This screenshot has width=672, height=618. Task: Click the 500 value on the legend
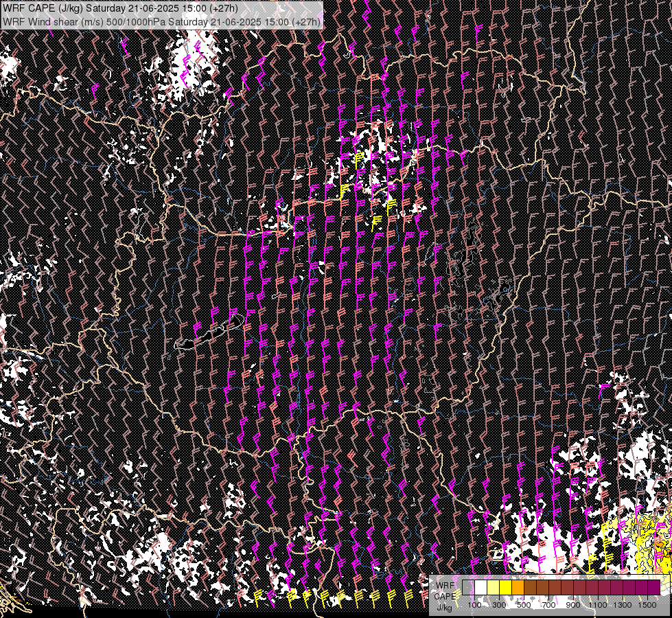(524, 605)
